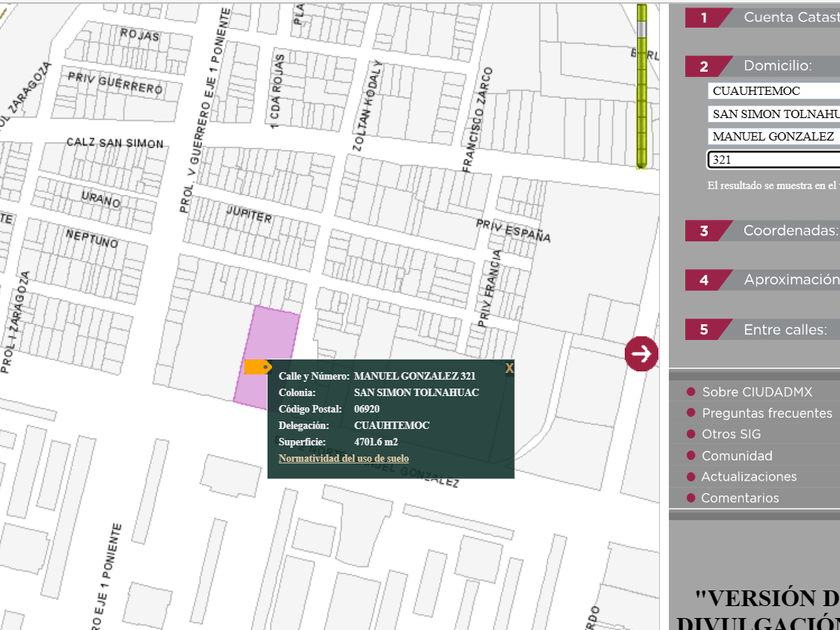840x630 pixels.
Task: Open Preguntas frecuentes menu item
Action: [766, 413]
